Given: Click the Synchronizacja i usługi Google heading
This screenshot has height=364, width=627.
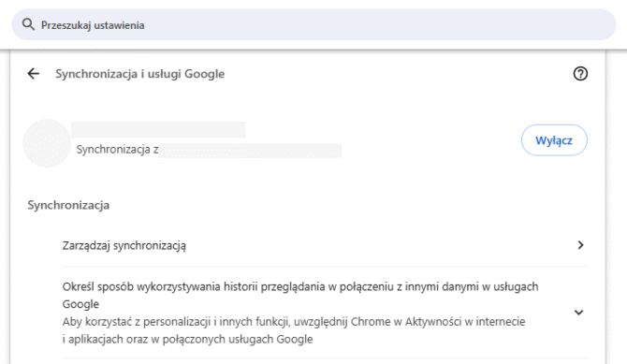Looking at the screenshot, I should click(140, 74).
